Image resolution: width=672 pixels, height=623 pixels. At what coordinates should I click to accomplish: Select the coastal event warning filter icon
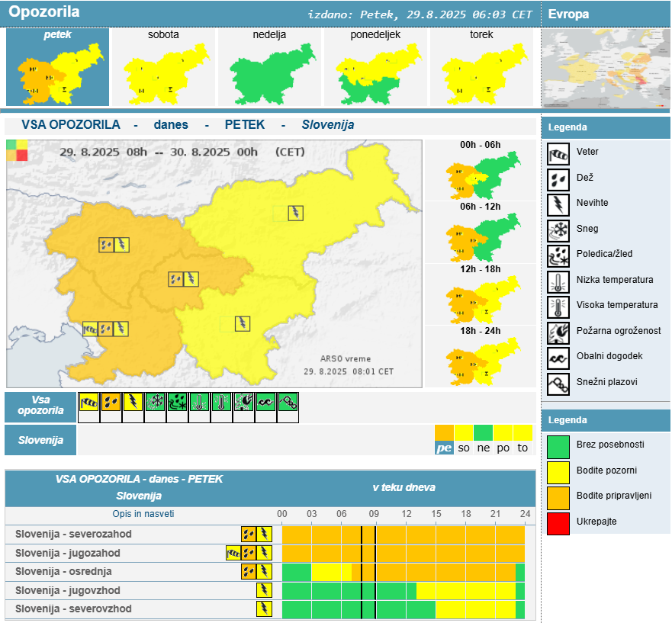[266, 402]
